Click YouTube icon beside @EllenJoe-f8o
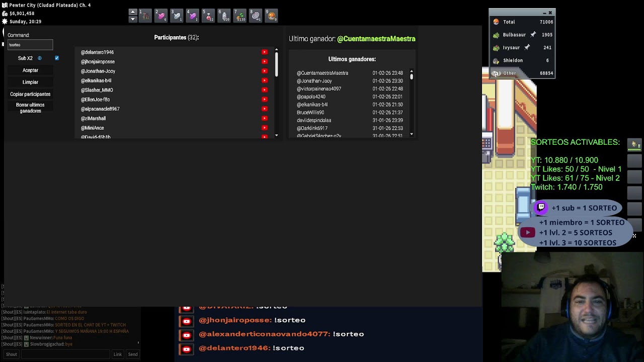 click(x=265, y=100)
